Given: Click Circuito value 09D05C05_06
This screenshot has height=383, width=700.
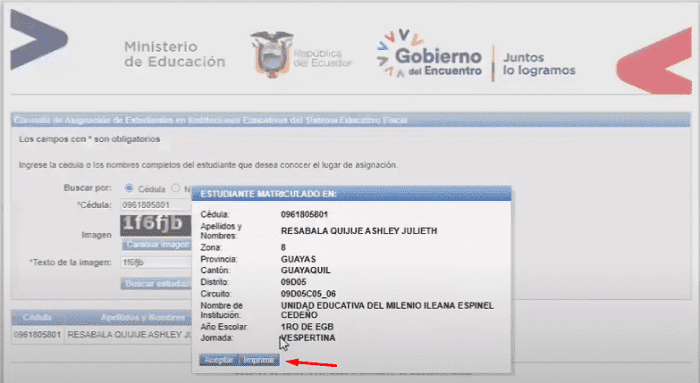Looking at the screenshot, I should click(308, 294).
